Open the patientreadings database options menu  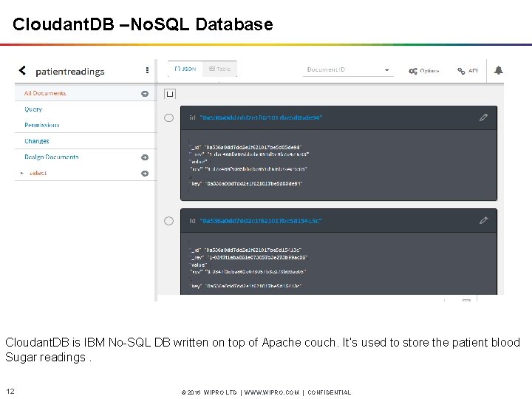pos(147,70)
